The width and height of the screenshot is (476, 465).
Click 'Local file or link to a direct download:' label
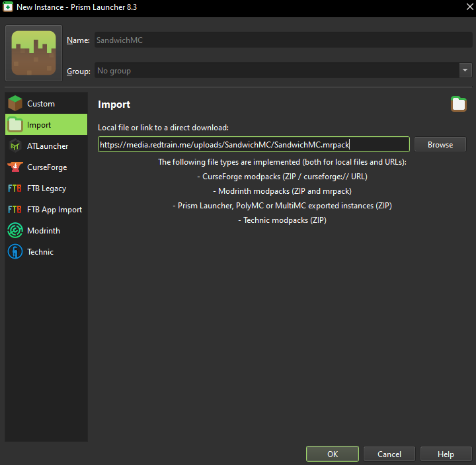[x=163, y=128]
